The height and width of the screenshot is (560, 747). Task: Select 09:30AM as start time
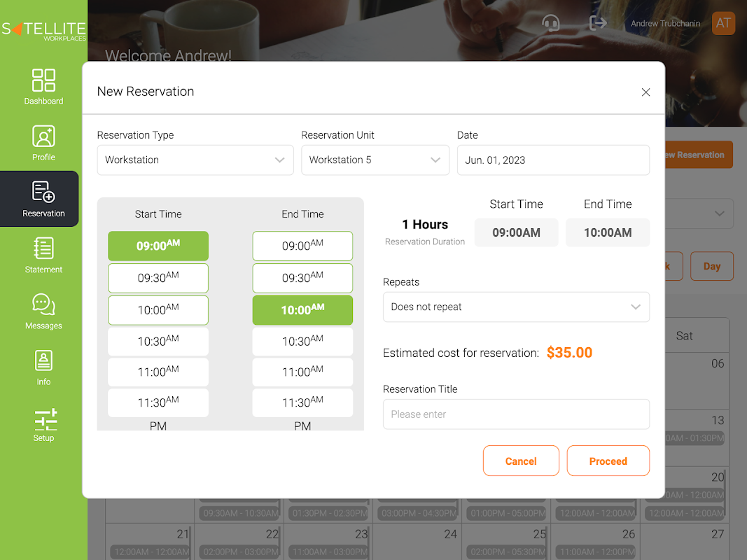(x=158, y=278)
